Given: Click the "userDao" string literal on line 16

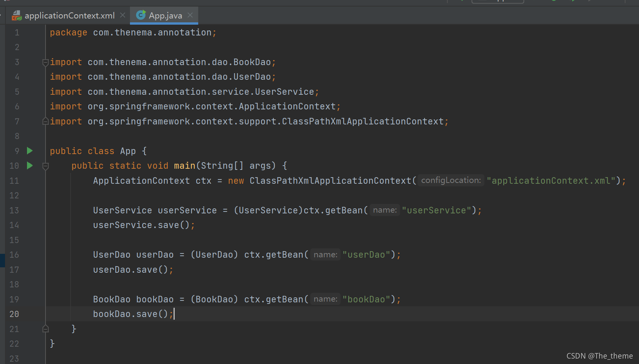Looking at the screenshot, I should tap(366, 255).
